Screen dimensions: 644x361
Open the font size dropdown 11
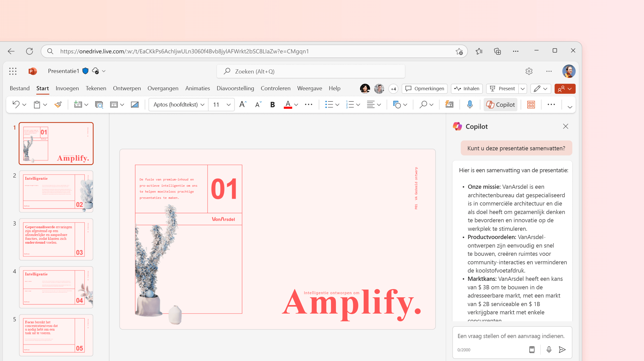pos(221,104)
